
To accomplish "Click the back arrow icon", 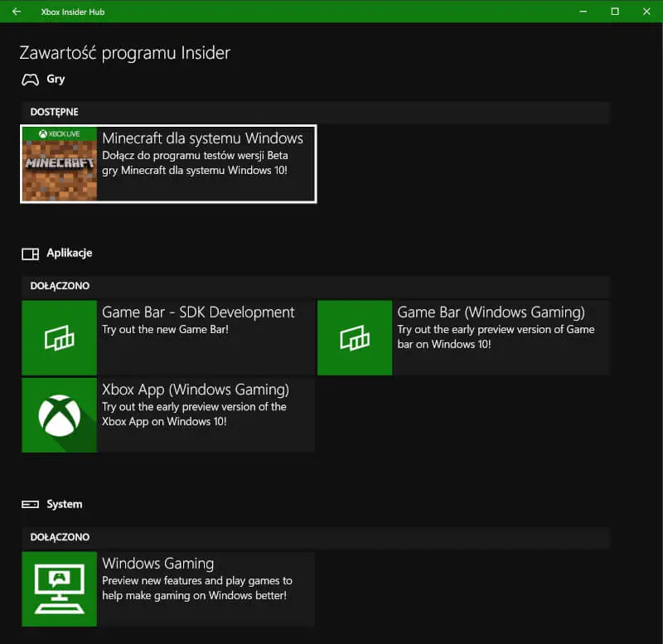I will (x=16, y=12).
